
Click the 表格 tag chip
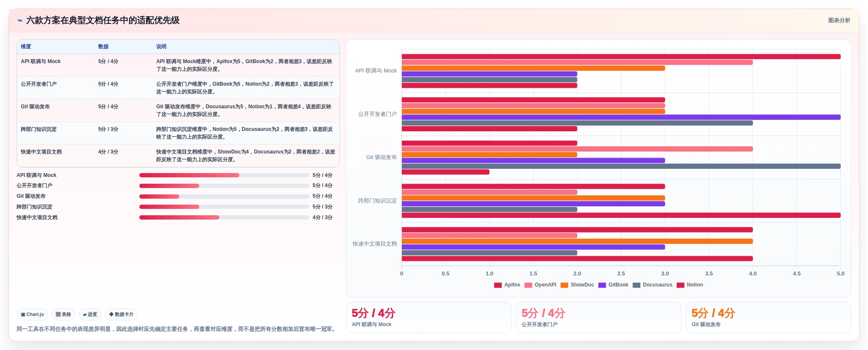point(63,315)
